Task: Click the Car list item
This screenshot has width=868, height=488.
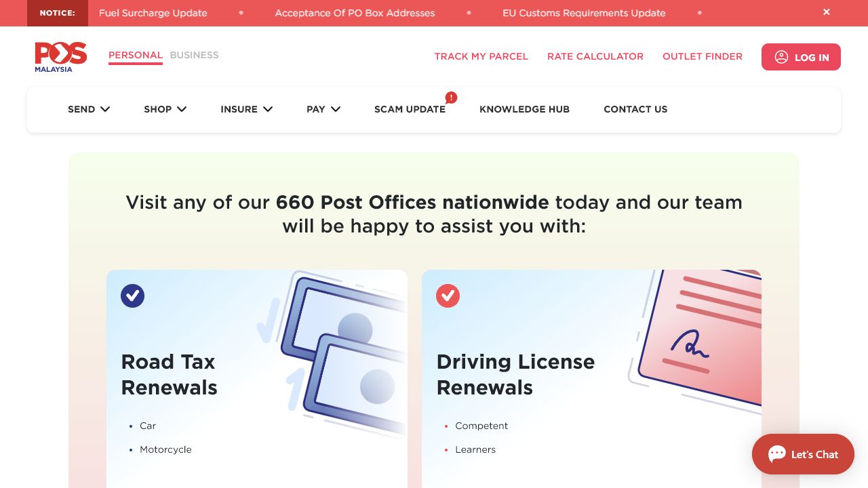Action: click(148, 426)
